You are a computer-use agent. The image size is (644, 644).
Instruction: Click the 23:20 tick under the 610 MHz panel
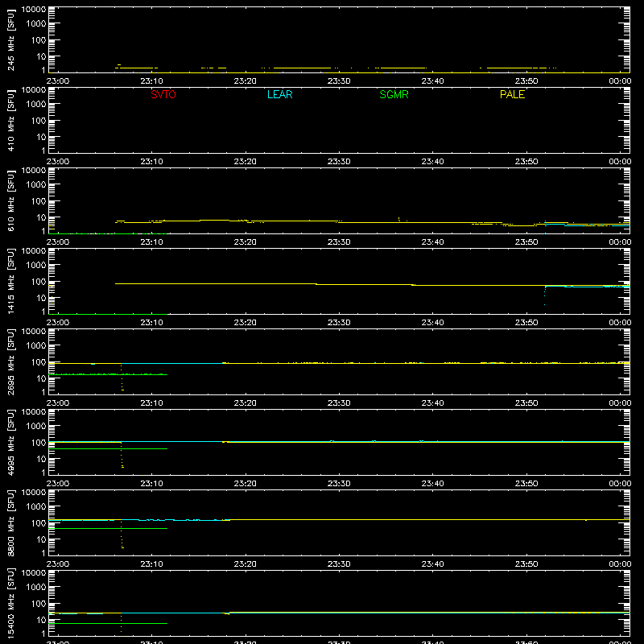coord(246,242)
